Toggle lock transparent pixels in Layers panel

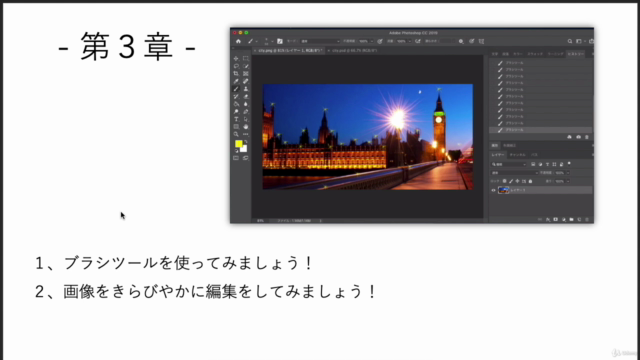[x=504, y=181]
